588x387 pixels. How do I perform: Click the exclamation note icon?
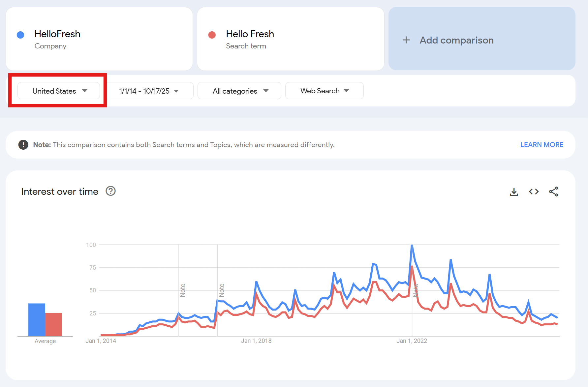click(23, 145)
